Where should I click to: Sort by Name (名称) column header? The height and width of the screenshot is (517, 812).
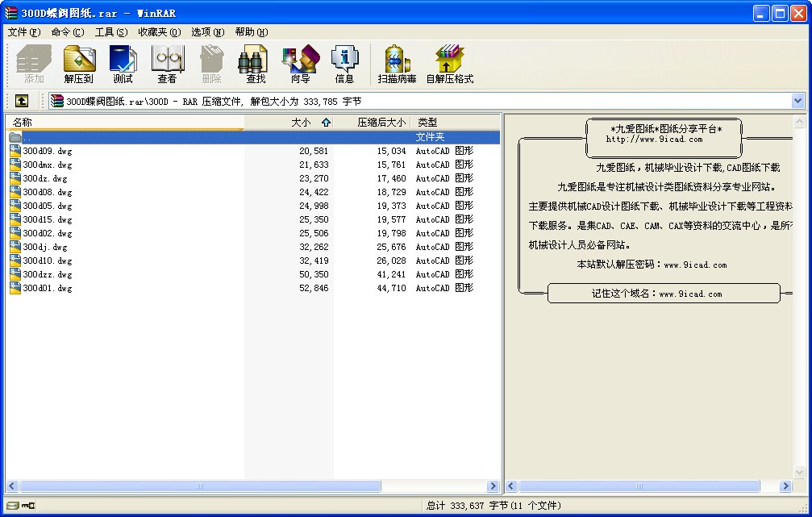pyautogui.click(x=121, y=123)
